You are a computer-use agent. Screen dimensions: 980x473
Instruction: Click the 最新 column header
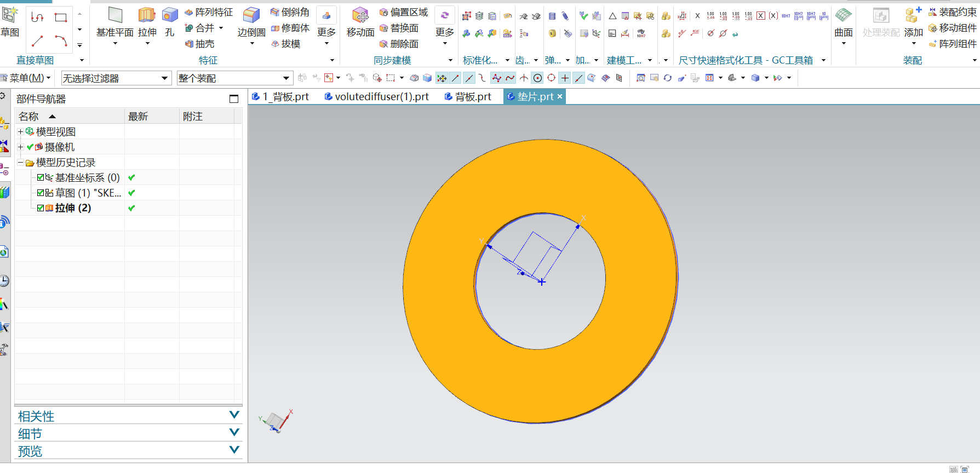click(152, 116)
